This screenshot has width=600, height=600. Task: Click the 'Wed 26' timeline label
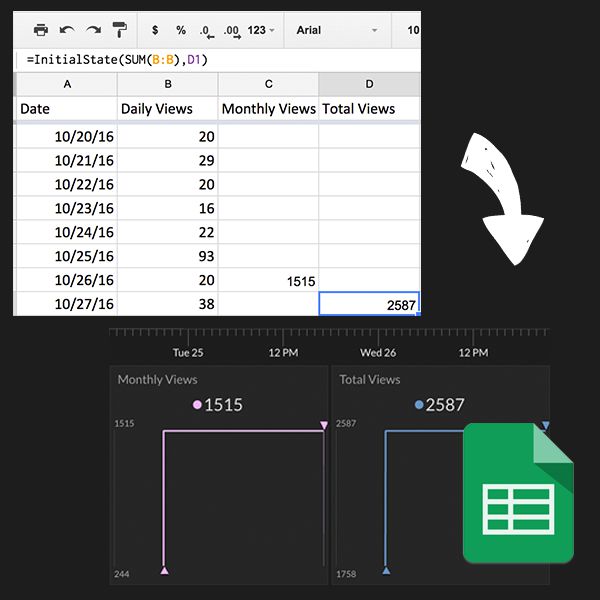[378, 352]
